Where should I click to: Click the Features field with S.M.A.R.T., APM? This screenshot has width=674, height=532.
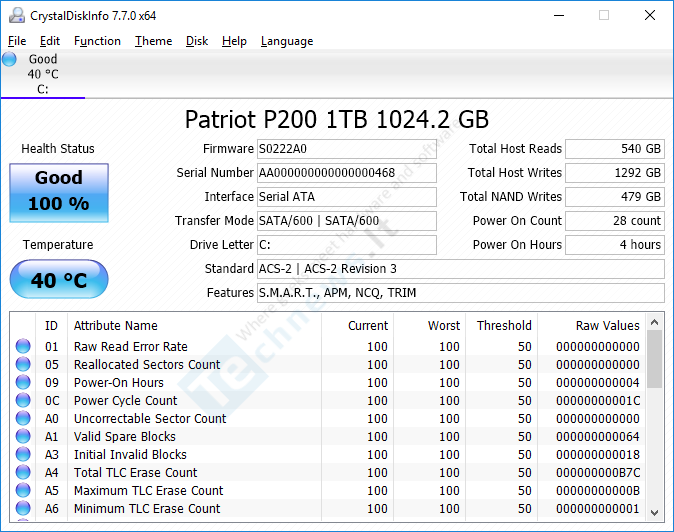click(x=461, y=293)
